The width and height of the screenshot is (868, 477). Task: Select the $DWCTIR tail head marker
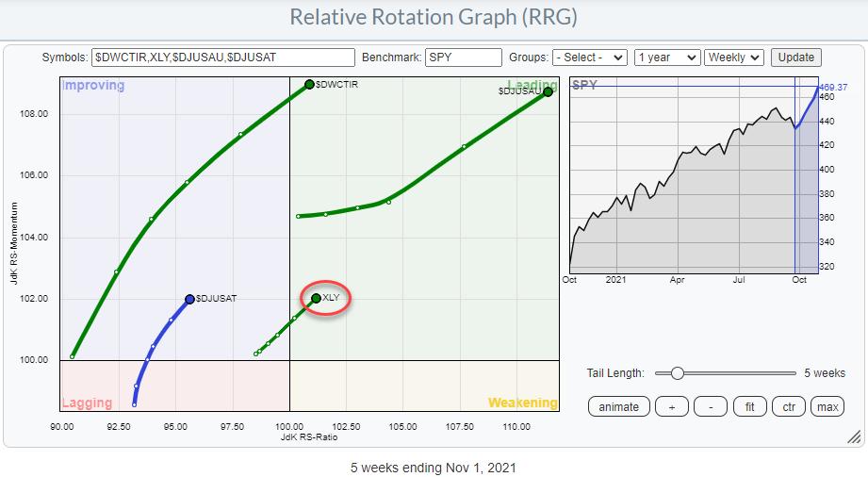click(x=309, y=85)
